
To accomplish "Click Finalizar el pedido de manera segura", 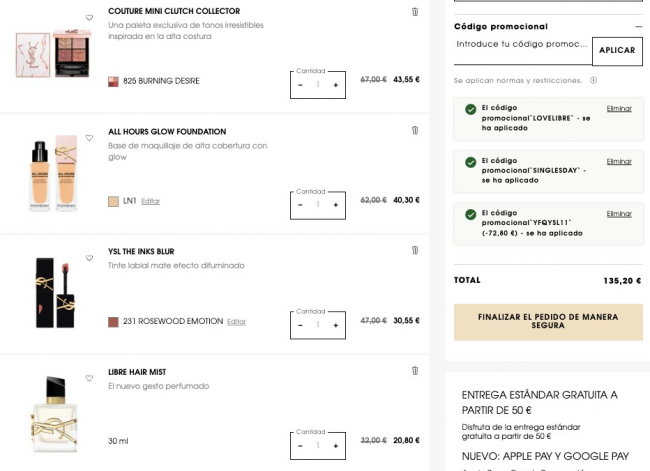I will click(548, 322).
